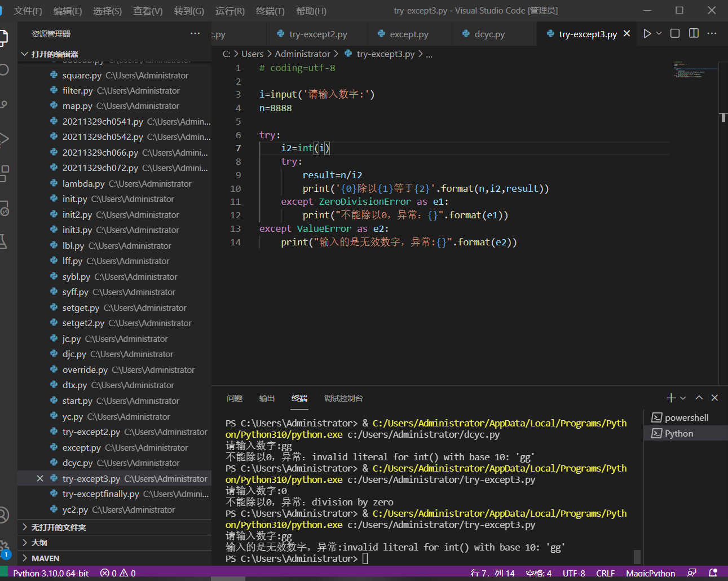The image size is (728, 581).
Task: Open the Run and Debug sidebar icon
Action: click(x=5, y=139)
